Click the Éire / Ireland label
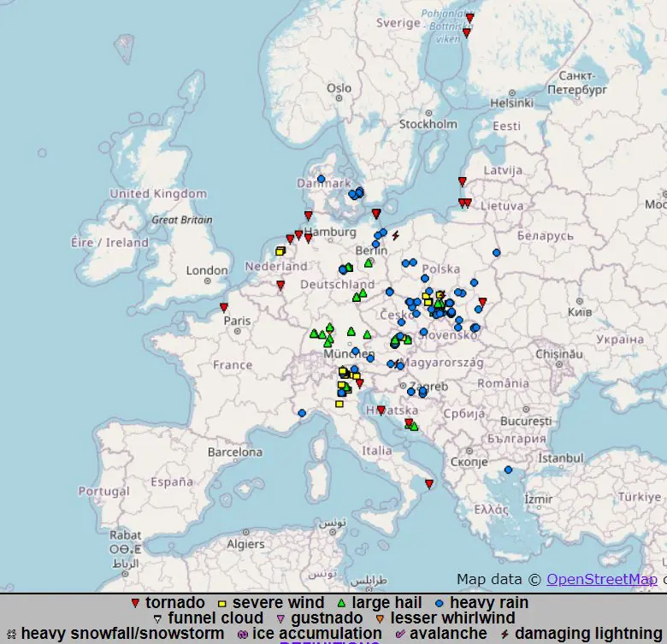The height and width of the screenshot is (644, 667). point(109,242)
